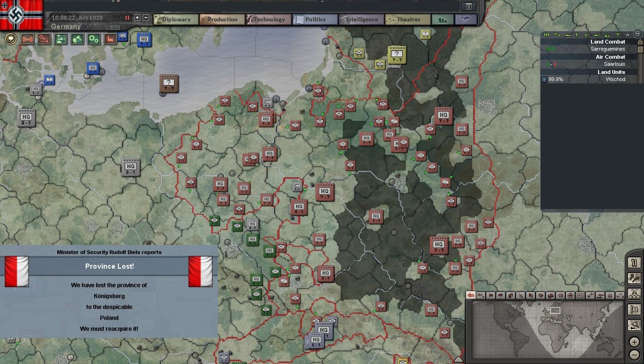The image size is (644, 364).
Task: Zoom in the map with plus button
Action: tap(635, 342)
